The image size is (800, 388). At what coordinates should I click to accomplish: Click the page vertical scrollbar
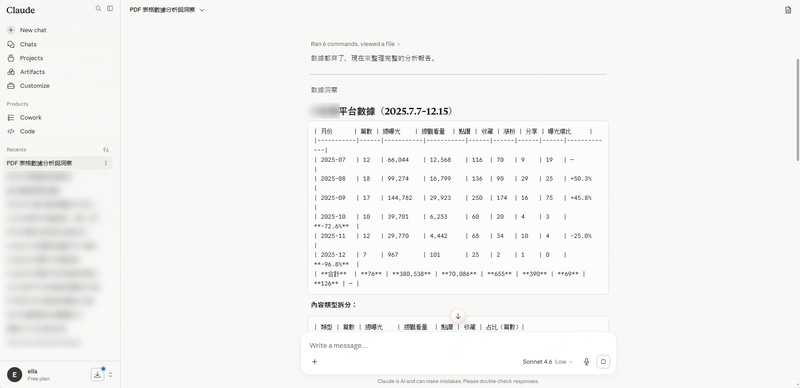coord(797,110)
